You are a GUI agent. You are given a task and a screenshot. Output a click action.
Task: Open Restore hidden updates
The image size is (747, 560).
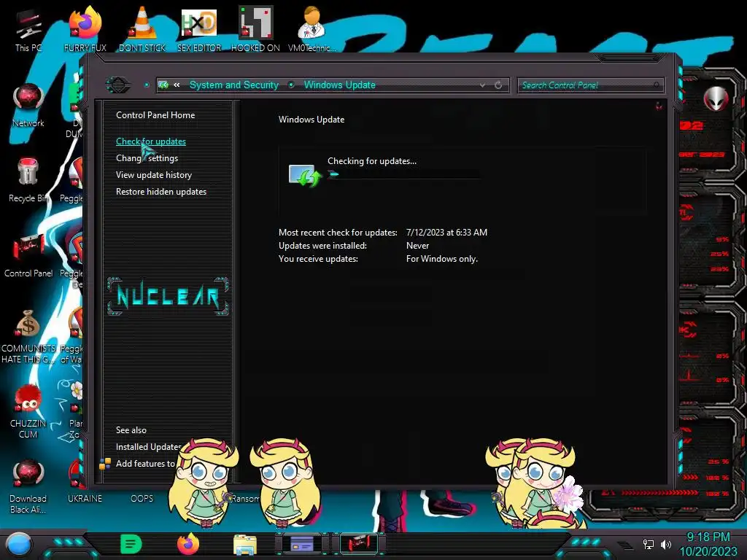(161, 192)
